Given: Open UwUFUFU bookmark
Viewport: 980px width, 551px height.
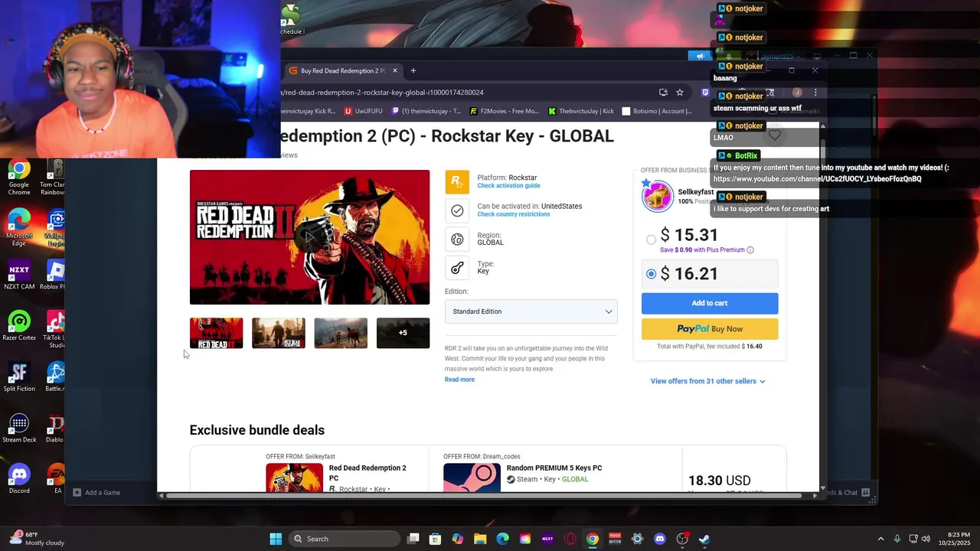Looking at the screenshot, I should point(363,111).
